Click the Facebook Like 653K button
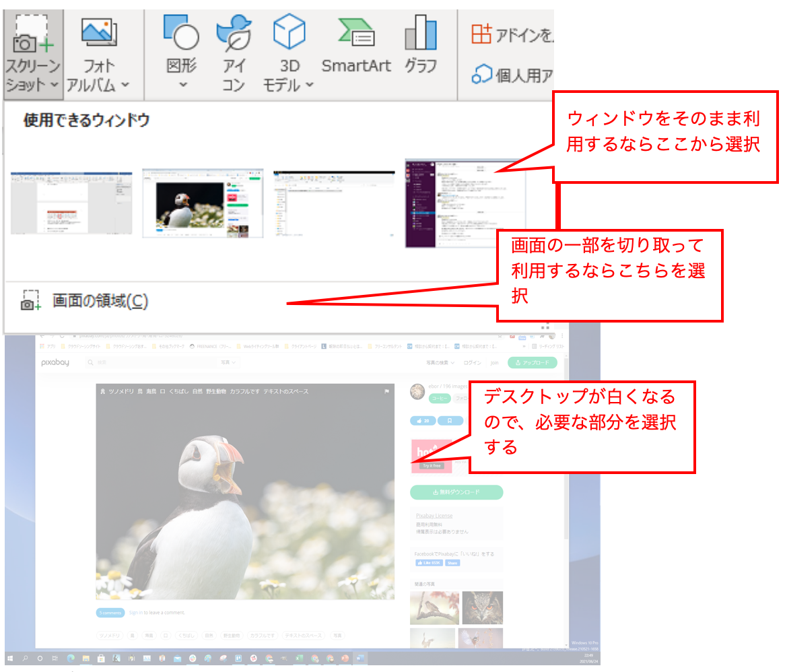 click(x=429, y=563)
